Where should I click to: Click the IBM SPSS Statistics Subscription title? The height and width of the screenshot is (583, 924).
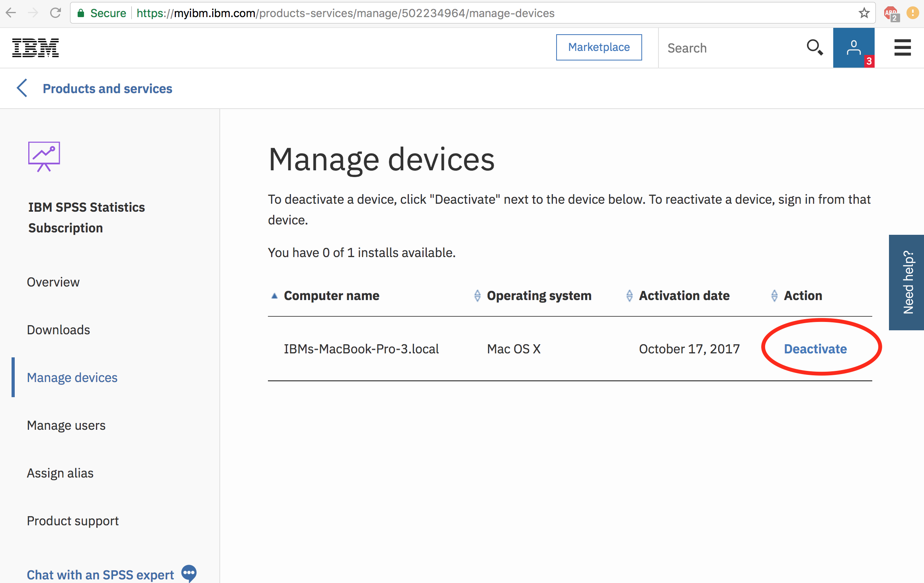86,218
